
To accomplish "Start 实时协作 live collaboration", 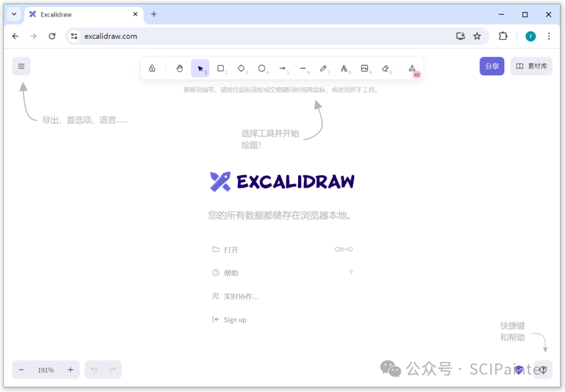I will tap(282, 296).
